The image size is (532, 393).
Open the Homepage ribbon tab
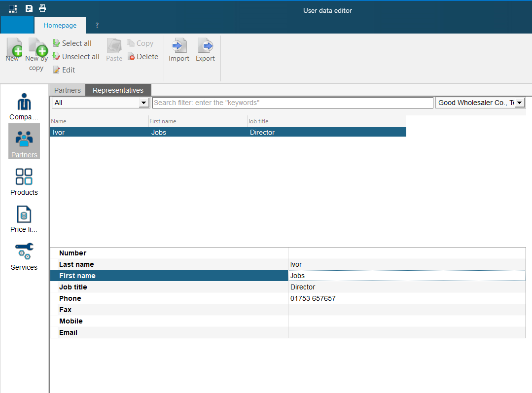click(60, 25)
